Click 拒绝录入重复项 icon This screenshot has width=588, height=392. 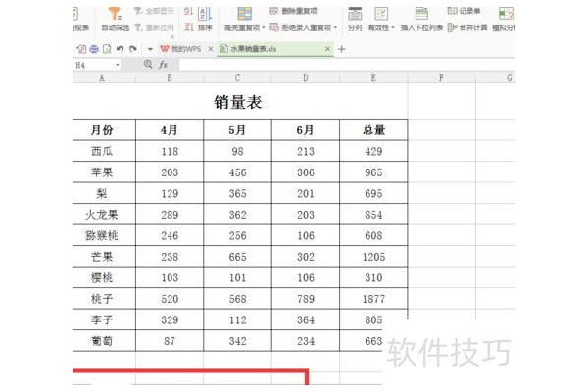pyautogui.click(x=274, y=27)
